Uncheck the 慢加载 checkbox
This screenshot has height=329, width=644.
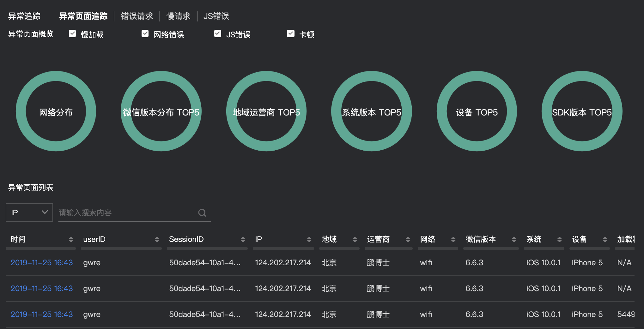click(72, 33)
